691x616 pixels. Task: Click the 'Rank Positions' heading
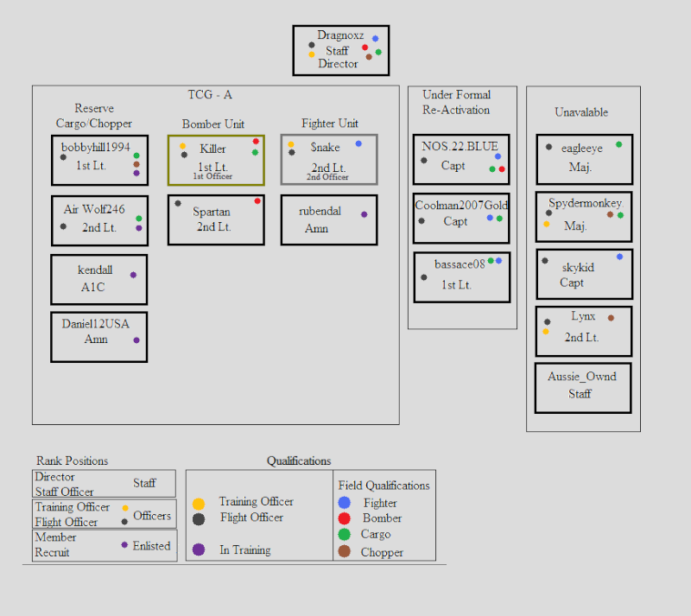tap(72, 460)
